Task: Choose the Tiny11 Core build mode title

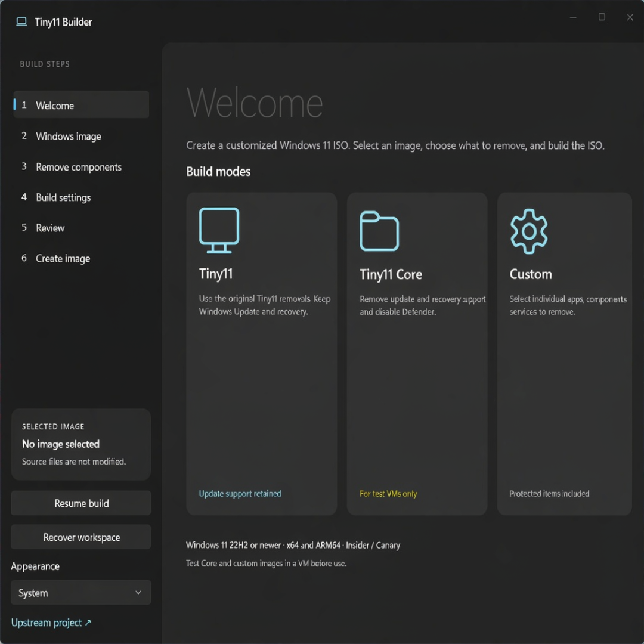Action: [x=391, y=274]
